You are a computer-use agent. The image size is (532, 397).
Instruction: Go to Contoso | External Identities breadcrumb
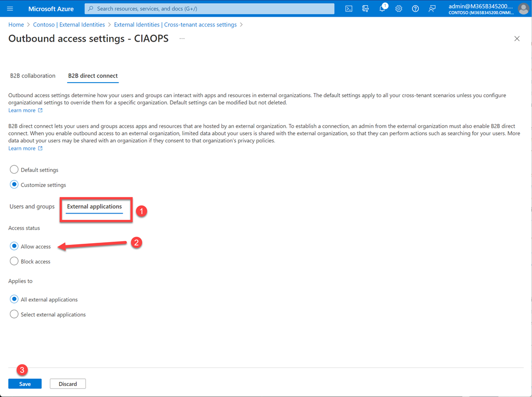69,24
